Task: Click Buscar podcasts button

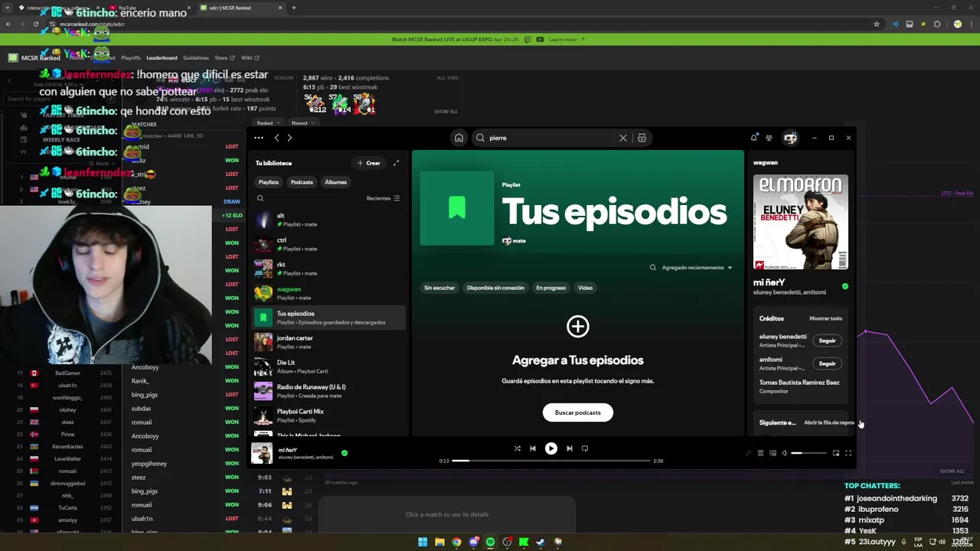Action: point(578,412)
